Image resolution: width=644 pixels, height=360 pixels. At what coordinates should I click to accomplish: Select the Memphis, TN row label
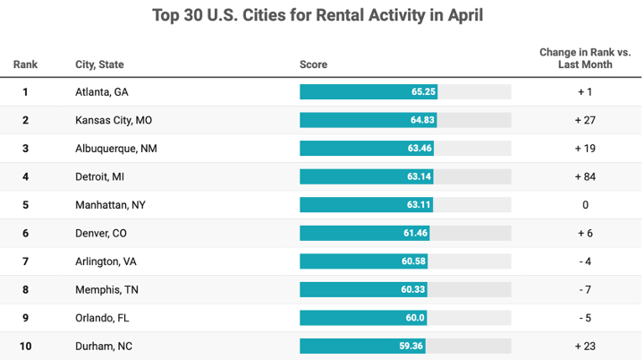click(106, 289)
